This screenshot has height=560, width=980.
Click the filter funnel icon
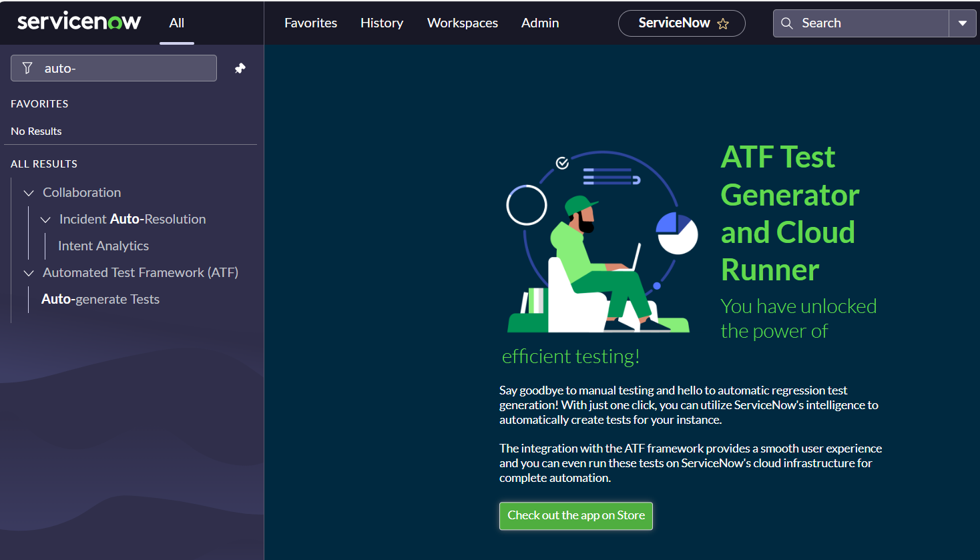tap(27, 68)
